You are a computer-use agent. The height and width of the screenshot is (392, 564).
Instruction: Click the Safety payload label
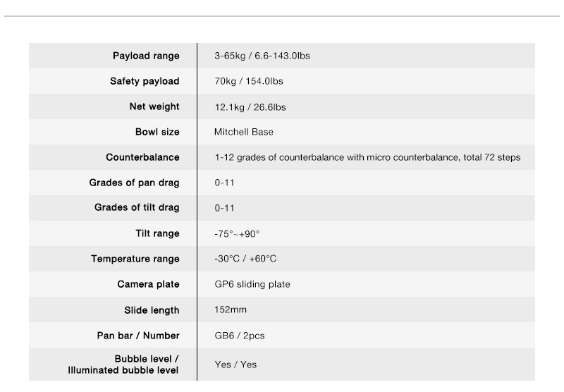(x=145, y=81)
